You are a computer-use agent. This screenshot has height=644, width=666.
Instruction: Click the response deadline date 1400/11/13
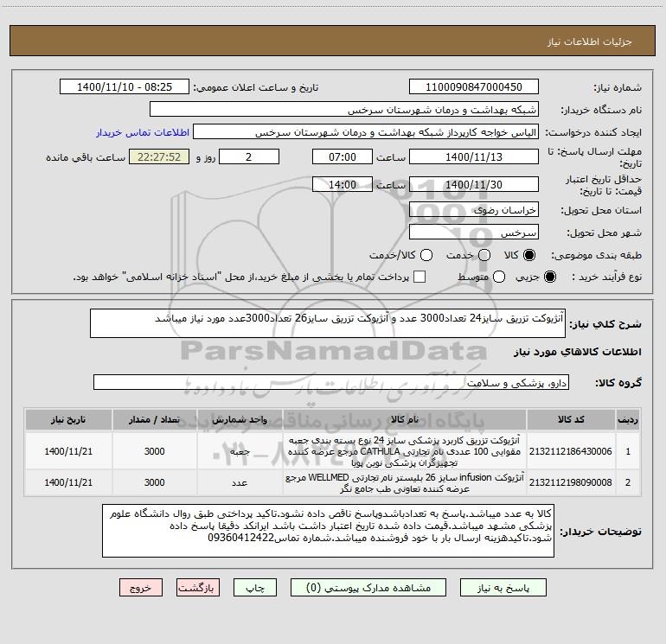[x=474, y=156]
